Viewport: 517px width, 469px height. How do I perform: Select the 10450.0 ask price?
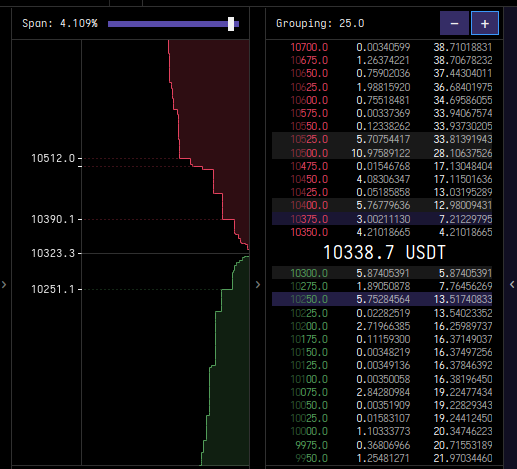(309, 179)
